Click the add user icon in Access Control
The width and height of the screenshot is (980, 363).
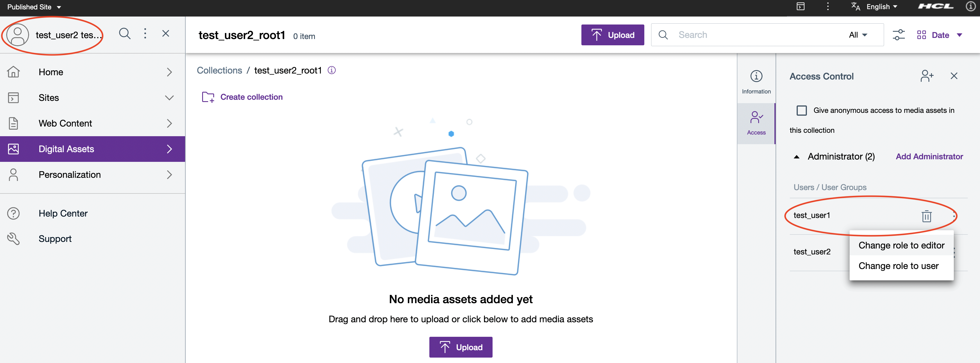click(x=927, y=76)
